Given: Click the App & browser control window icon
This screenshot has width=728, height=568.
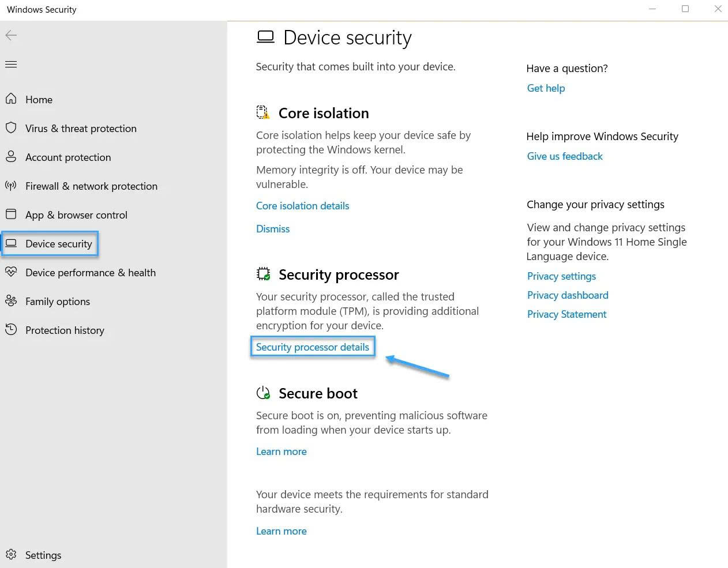Looking at the screenshot, I should point(11,215).
